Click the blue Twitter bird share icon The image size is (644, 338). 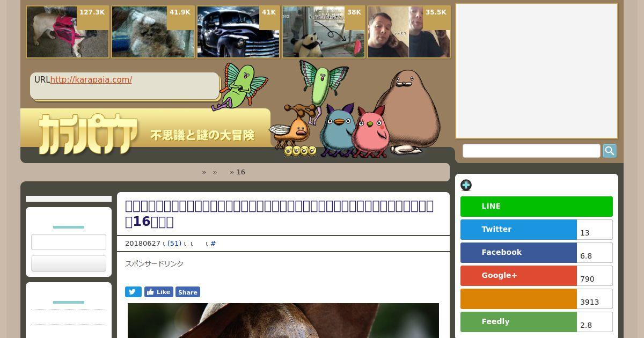pyautogui.click(x=133, y=292)
